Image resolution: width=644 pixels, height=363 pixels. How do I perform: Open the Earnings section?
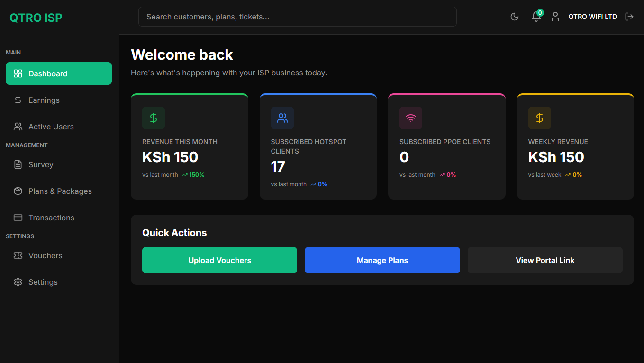(x=44, y=100)
